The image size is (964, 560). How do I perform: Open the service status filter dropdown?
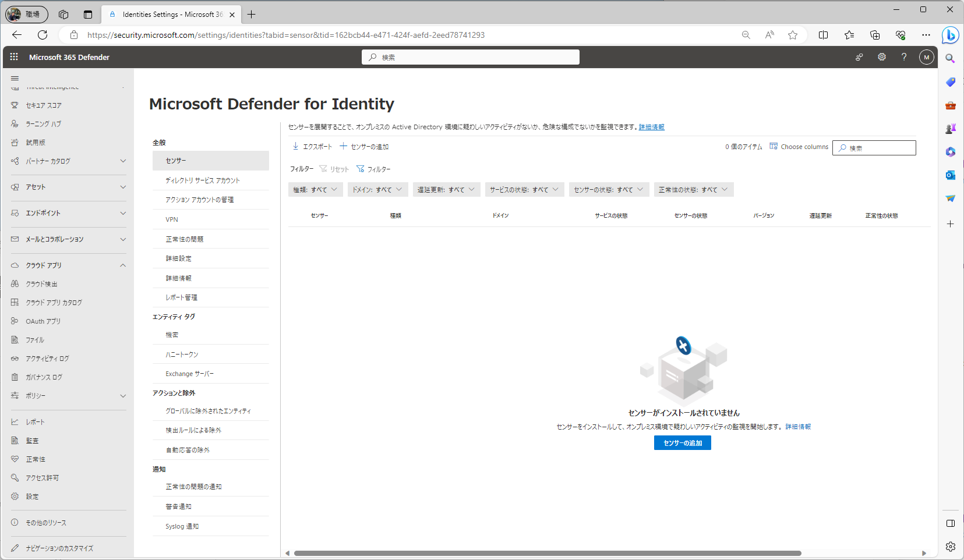point(524,190)
